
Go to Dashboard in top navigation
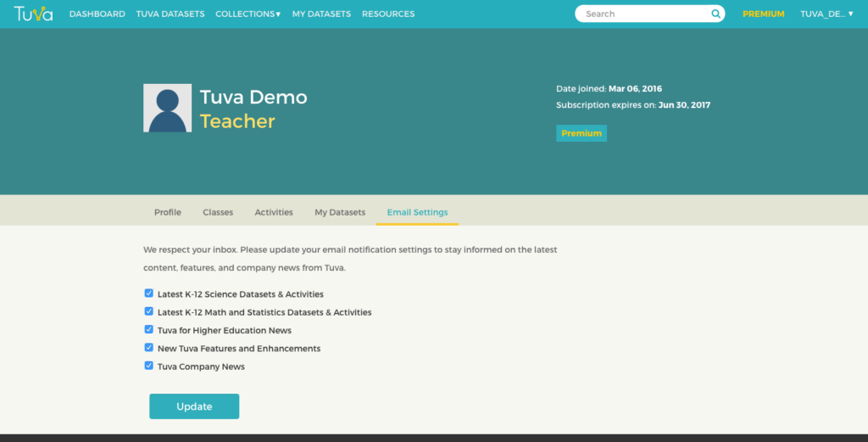click(x=97, y=14)
